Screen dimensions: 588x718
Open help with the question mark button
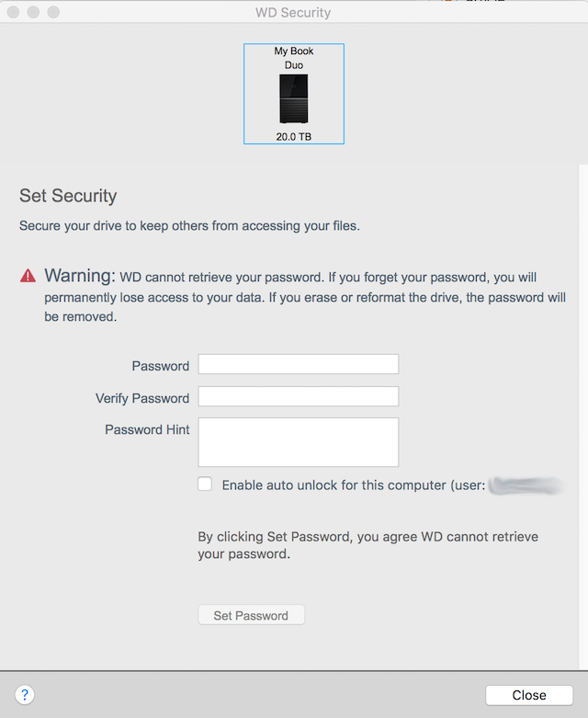[25, 695]
